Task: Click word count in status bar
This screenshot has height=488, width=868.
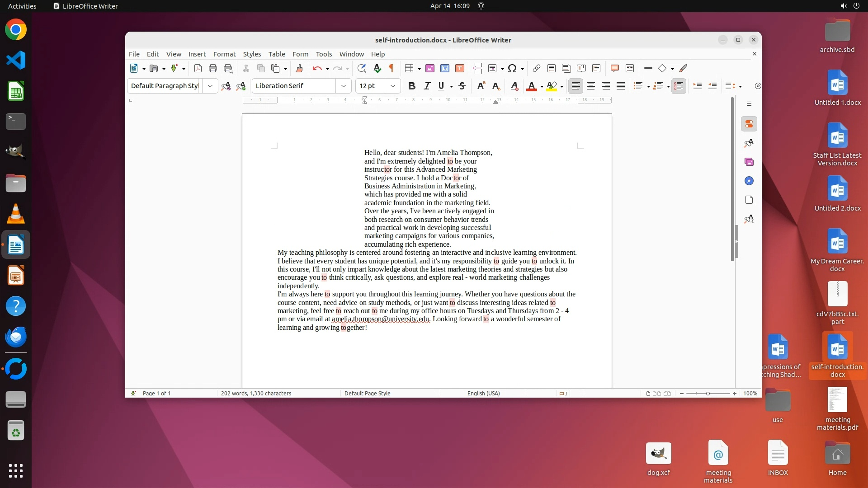Action: [256, 393]
